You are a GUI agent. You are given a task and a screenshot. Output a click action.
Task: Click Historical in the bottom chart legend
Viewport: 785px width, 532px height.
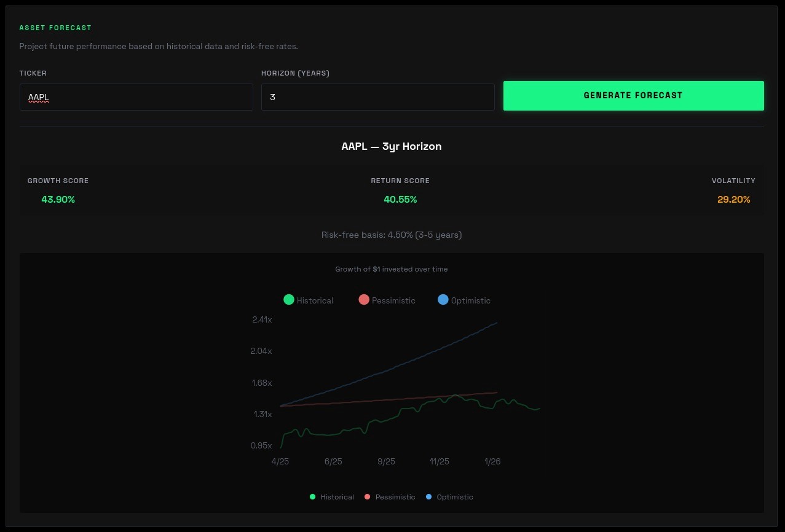(332, 497)
